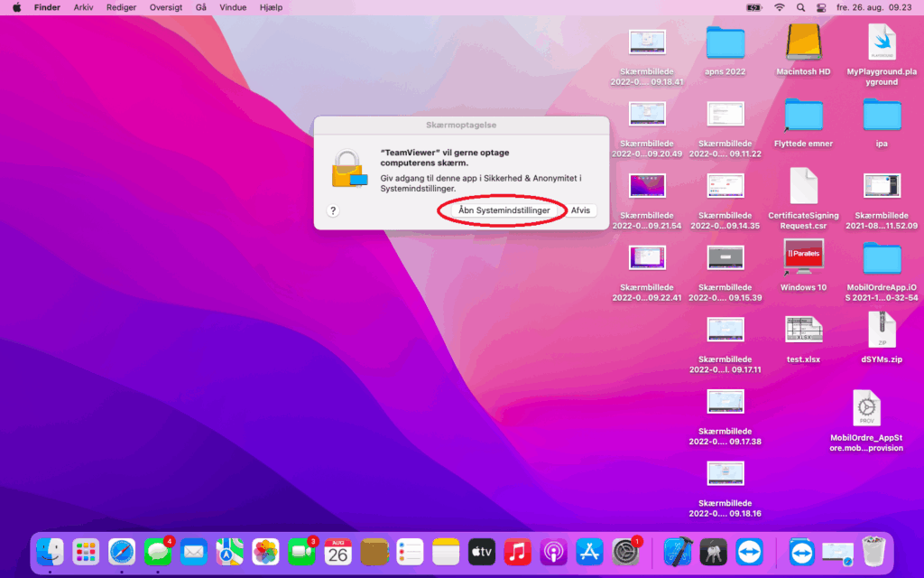Open the Vindue menu in menu bar
Viewport: 924px width, 578px height.
233,7
